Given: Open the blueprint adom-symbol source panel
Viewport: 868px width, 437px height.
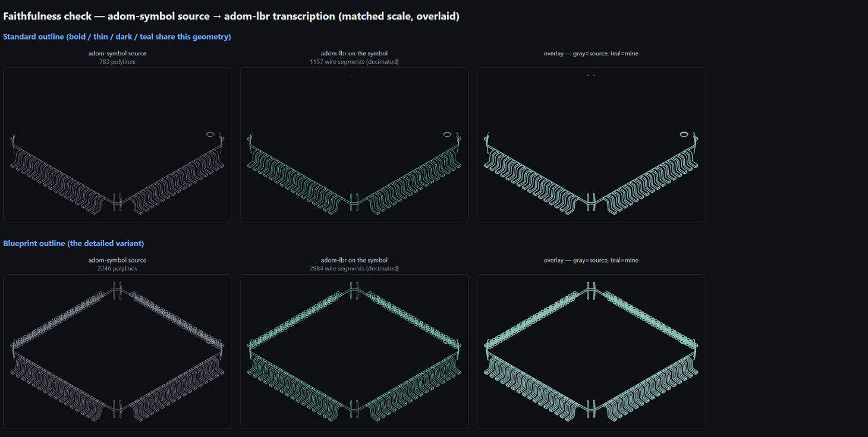Looking at the screenshot, I should click(x=117, y=351).
